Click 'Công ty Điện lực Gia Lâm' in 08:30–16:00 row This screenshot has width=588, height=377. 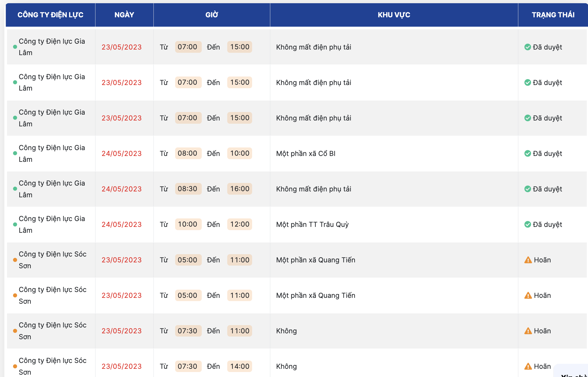pyautogui.click(x=52, y=189)
